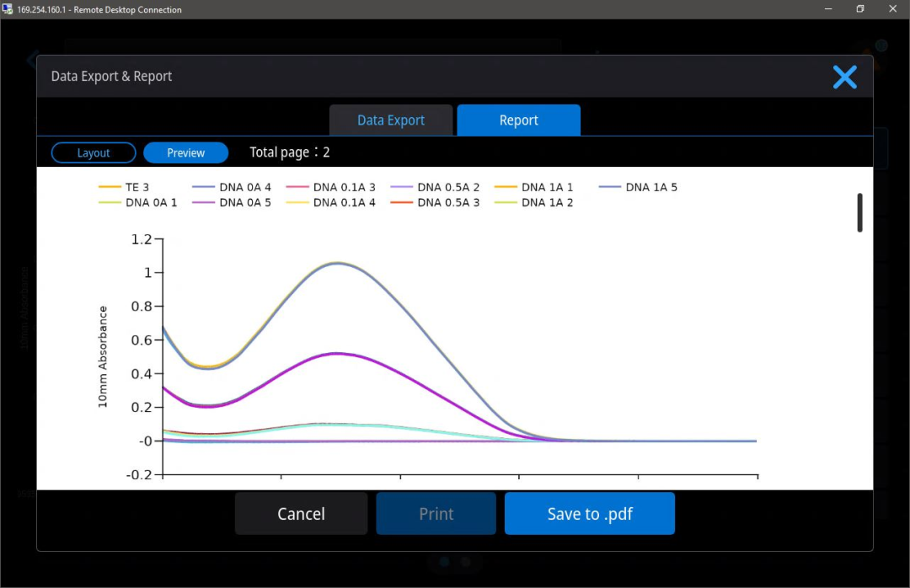Click the DNA 0.5A 2 legend entry
Image resolution: width=910 pixels, height=588 pixels.
tap(435, 187)
